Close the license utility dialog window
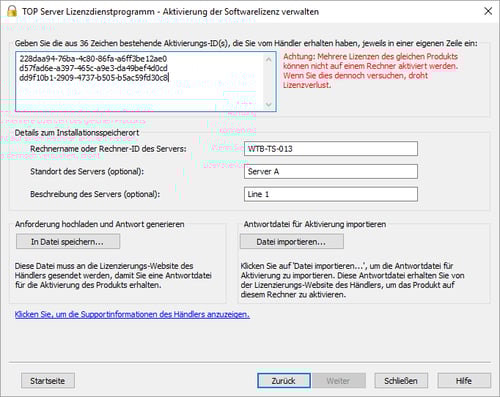Viewport: 500px width, 397px height. pyautogui.click(x=488, y=11)
